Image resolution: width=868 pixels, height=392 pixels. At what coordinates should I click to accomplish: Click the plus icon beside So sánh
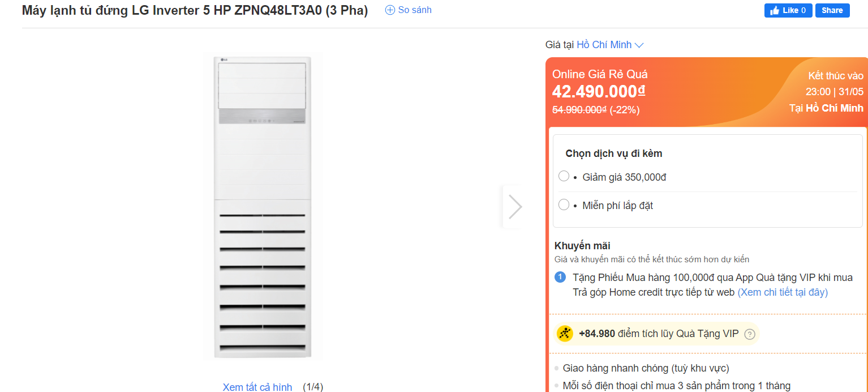pos(390,10)
